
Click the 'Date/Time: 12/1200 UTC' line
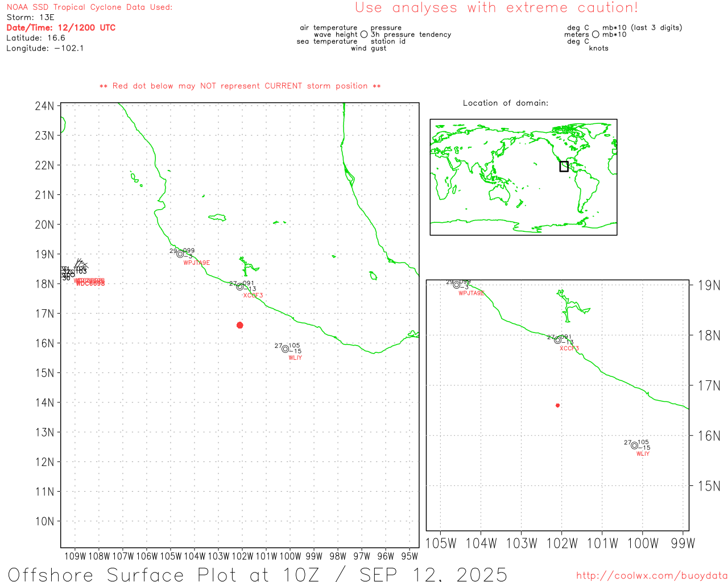[x=61, y=27]
